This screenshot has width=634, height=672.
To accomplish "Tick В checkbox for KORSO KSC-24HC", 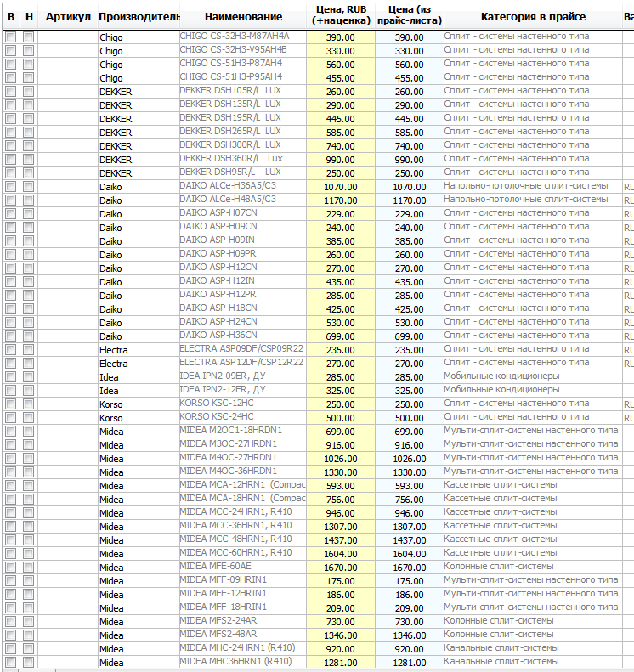I will [x=11, y=418].
